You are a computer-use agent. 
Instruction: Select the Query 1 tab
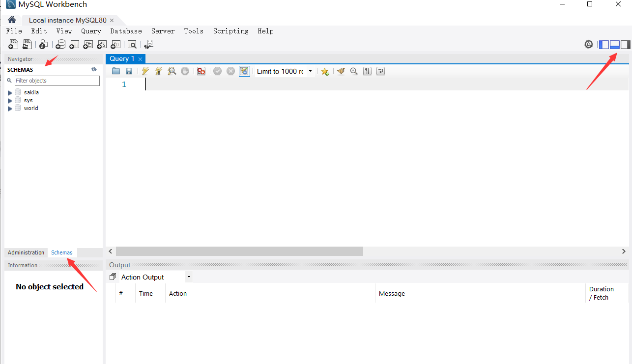pyautogui.click(x=122, y=58)
